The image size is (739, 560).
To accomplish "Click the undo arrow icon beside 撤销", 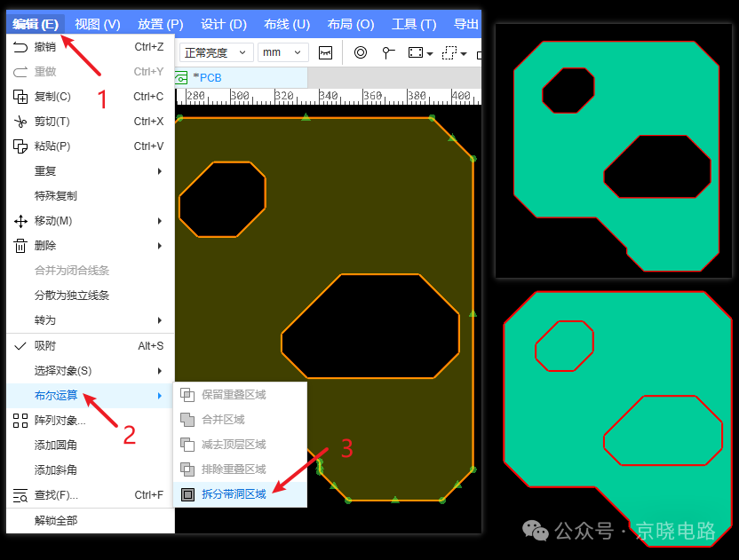I will coord(20,47).
